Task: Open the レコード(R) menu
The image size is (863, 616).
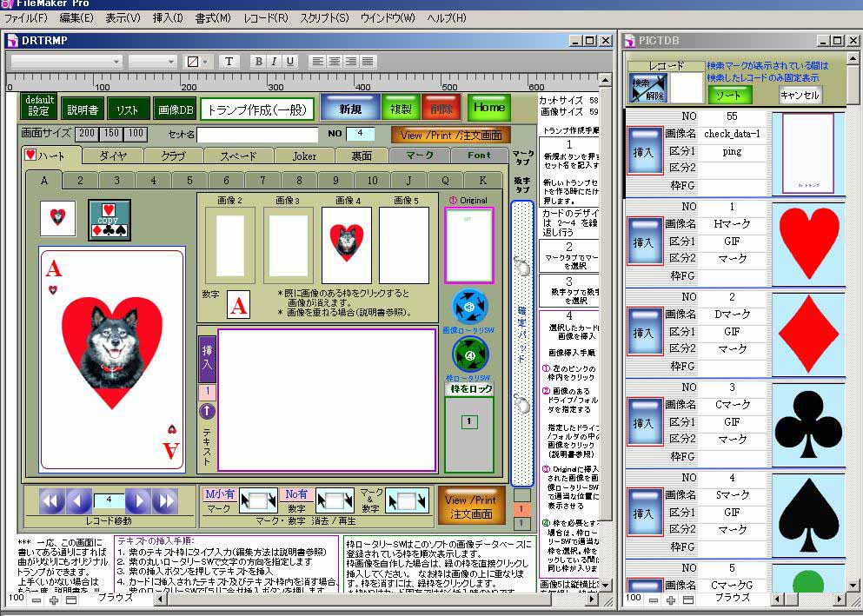Action: (266, 17)
